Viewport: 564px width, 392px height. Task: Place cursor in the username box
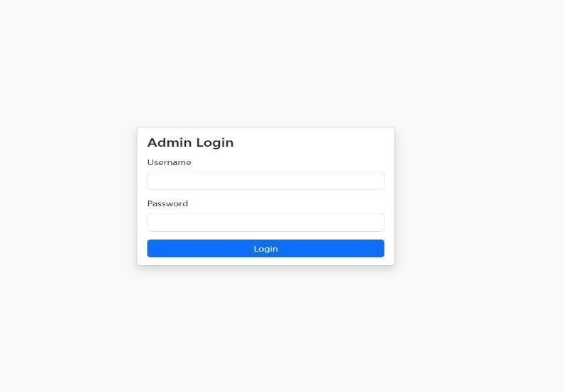(x=265, y=181)
